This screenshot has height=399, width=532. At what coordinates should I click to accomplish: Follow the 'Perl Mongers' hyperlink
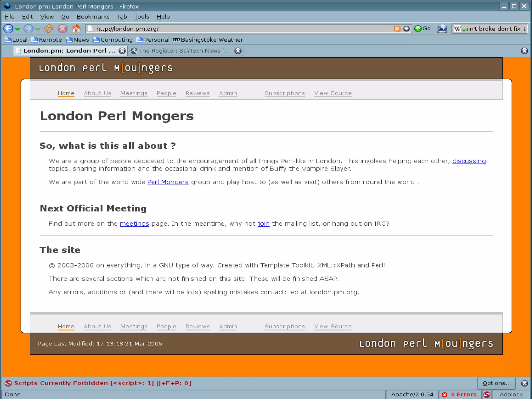click(x=168, y=182)
